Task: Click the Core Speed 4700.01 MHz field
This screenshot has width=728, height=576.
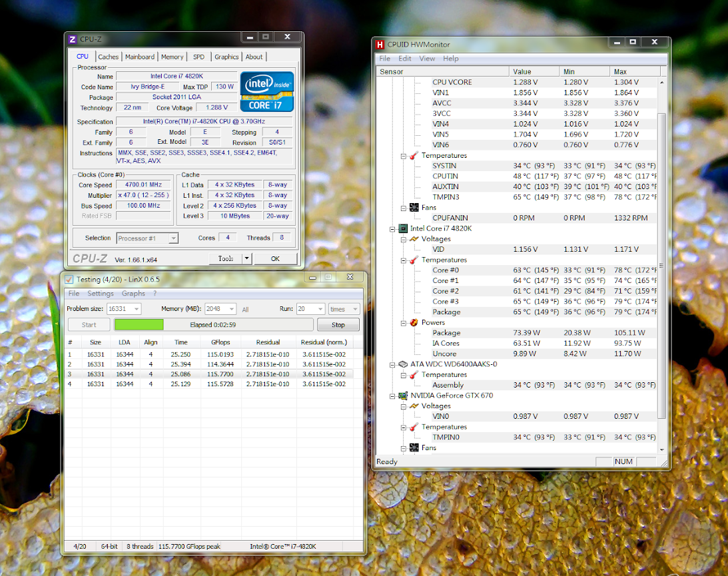Action: coord(143,184)
